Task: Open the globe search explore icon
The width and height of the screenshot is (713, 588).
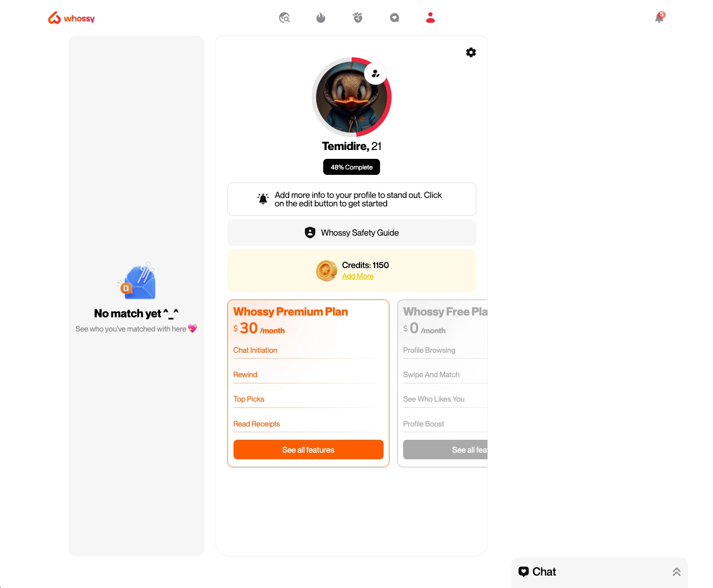Action: click(284, 18)
